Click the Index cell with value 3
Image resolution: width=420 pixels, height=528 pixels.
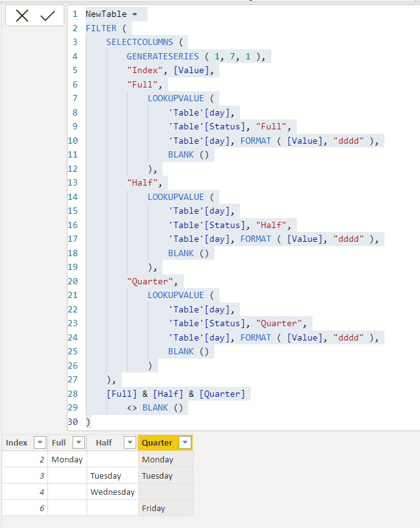[25, 476]
